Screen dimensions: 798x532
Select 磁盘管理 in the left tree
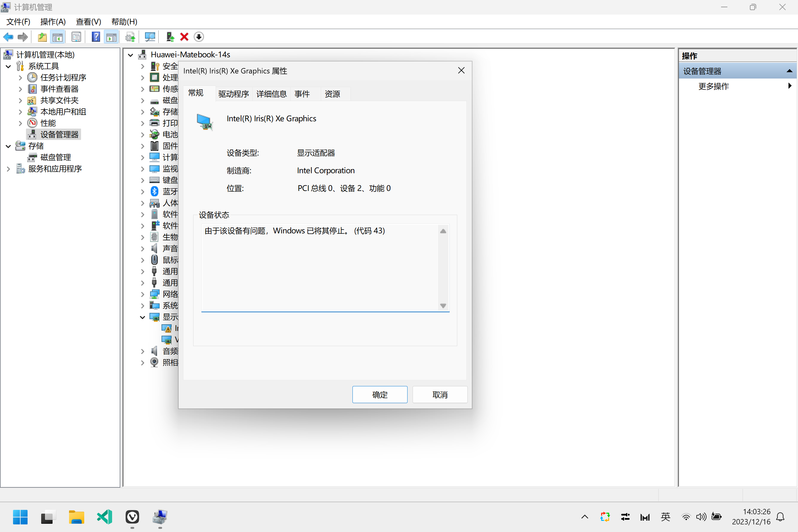(55, 157)
